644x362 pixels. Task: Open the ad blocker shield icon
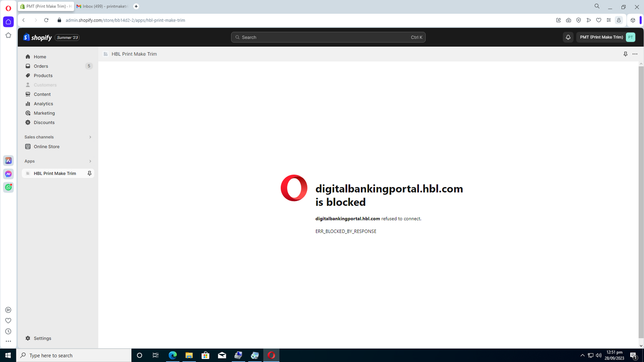pos(579,20)
